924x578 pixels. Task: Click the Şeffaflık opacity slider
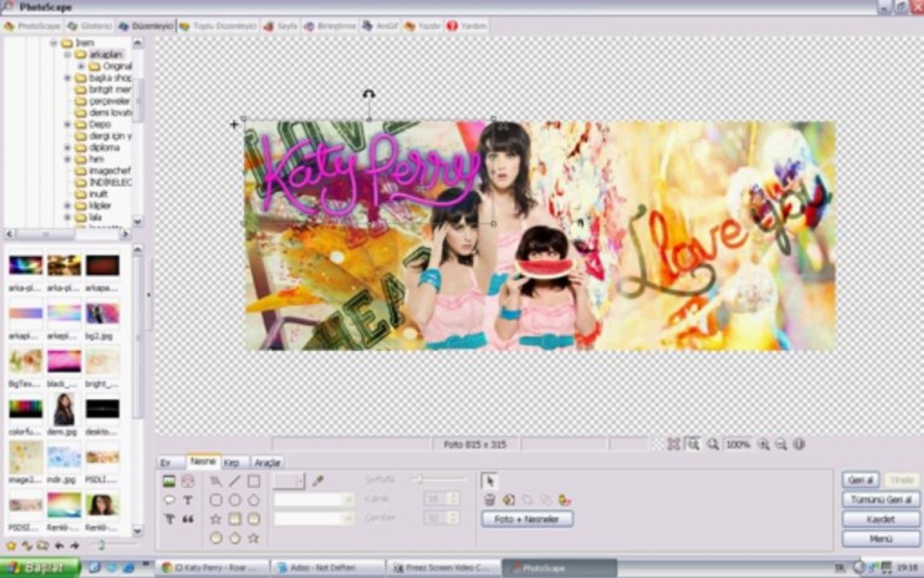point(439,479)
